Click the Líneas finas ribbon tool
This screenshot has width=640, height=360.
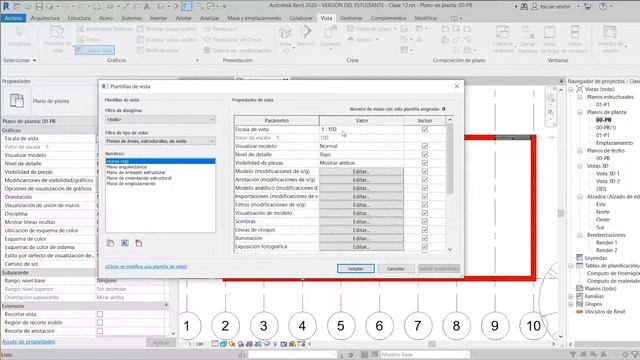(x=95, y=50)
